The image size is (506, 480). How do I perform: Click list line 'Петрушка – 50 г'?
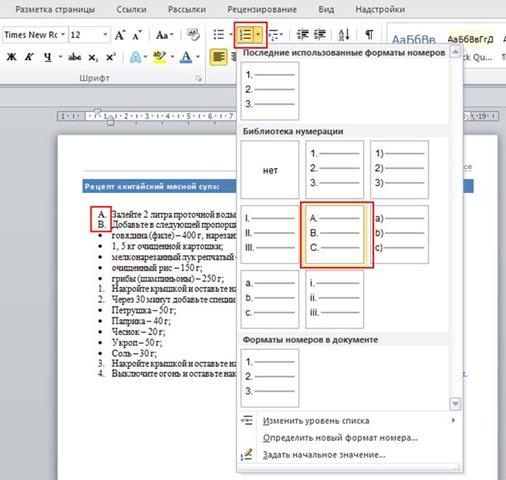tap(144, 310)
